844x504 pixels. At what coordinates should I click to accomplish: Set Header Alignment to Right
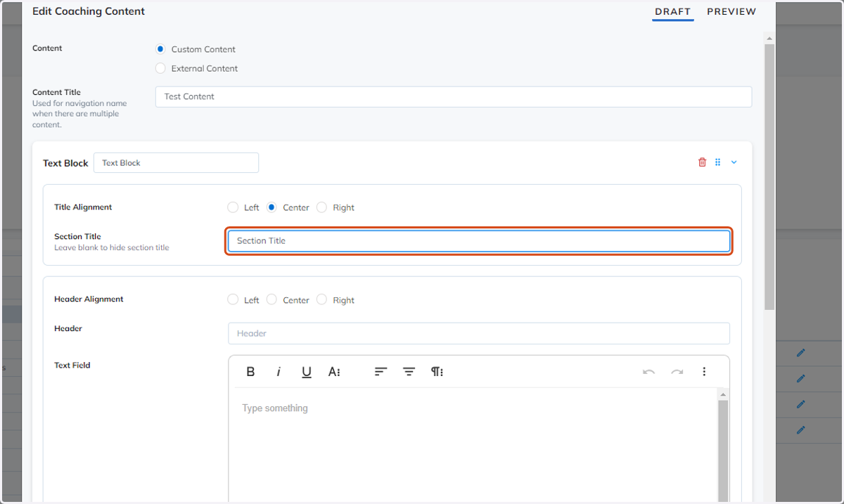[321, 299]
